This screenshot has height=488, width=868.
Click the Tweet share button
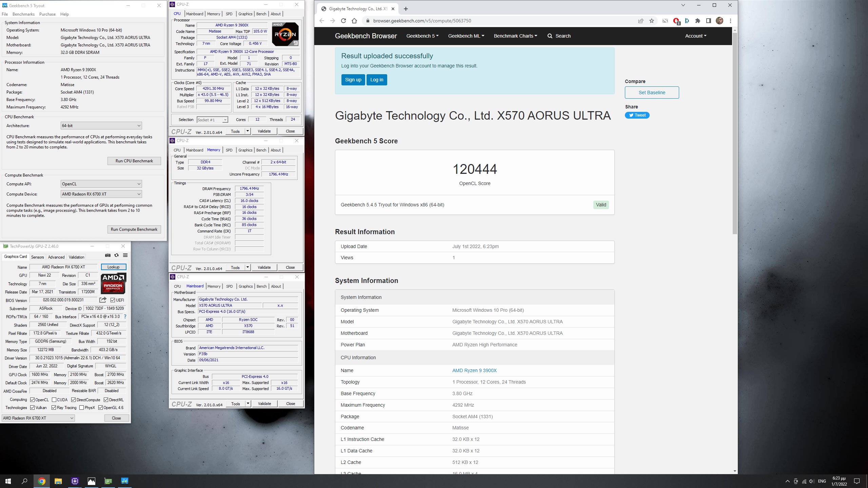637,115
